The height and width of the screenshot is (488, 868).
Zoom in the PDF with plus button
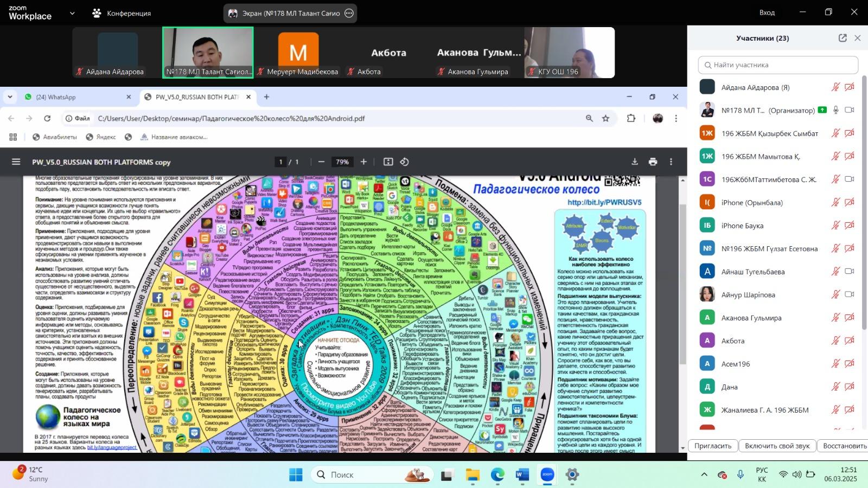363,162
